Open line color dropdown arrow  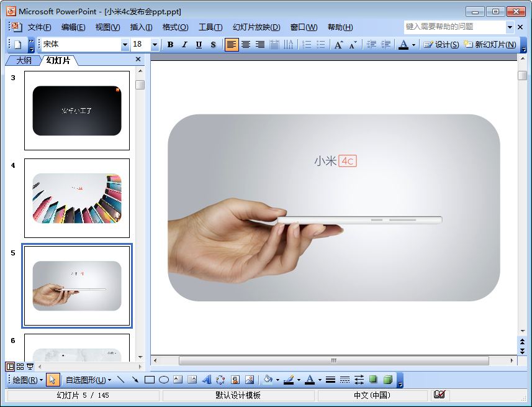coord(299,380)
